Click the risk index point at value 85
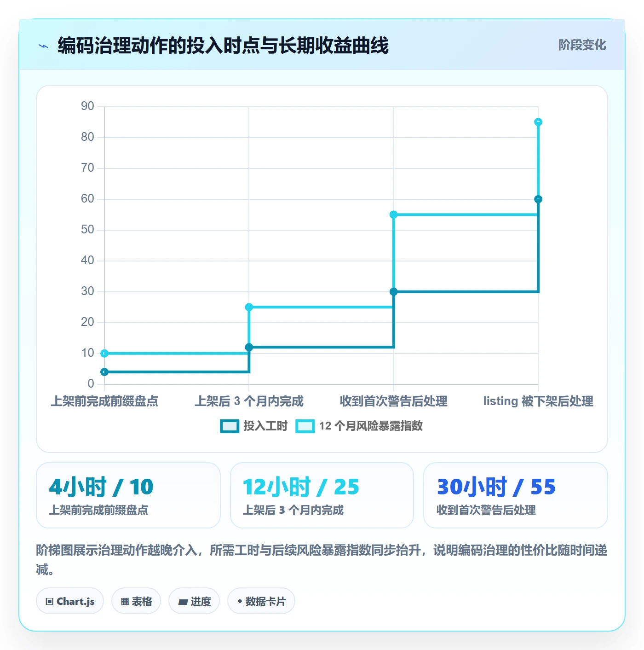The width and height of the screenshot is (644, 650). (x=538, y=122)
